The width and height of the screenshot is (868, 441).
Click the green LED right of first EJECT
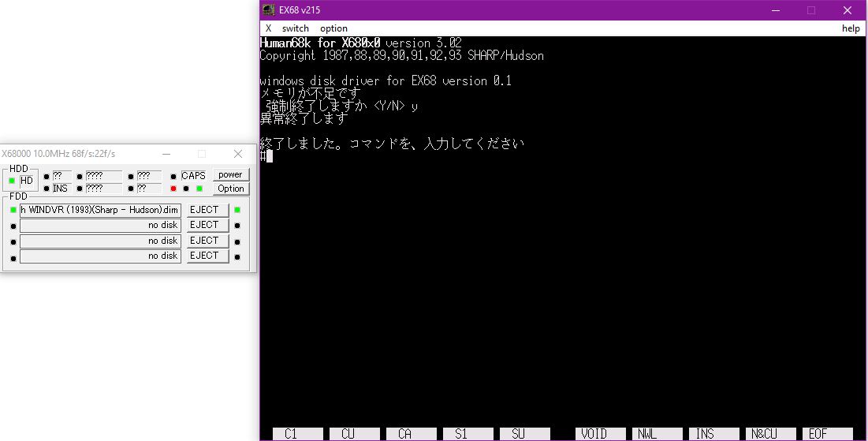[x=237, y=210]
